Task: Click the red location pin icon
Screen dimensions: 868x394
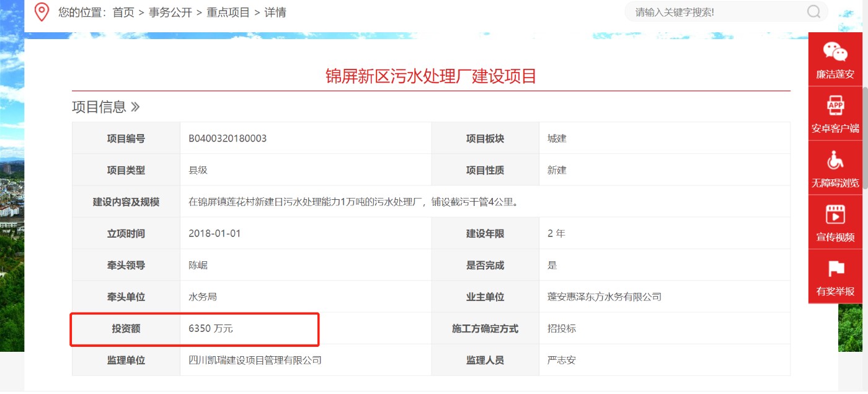Action: tap(42, 12)
